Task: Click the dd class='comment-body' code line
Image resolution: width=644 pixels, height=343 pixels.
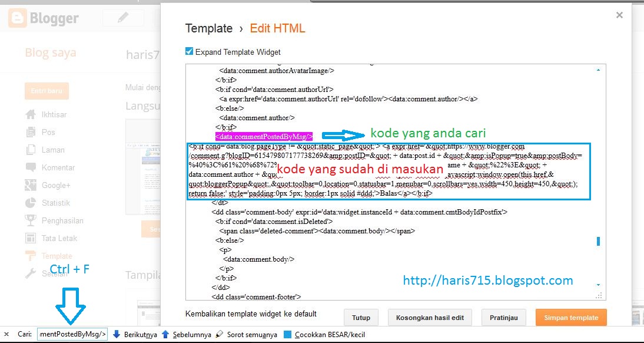Action: pos(360,212)
